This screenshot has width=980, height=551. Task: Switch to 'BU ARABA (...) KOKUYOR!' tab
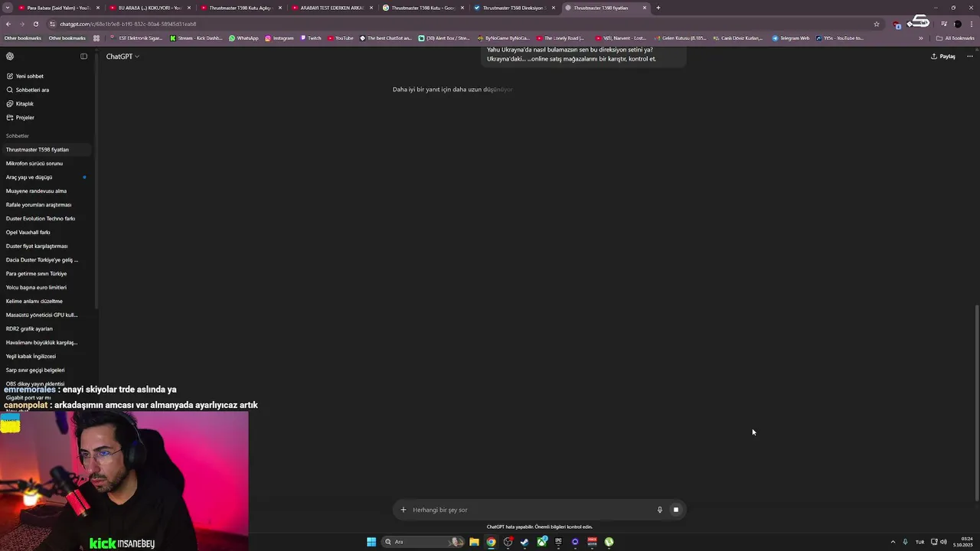tap(149, 8)
